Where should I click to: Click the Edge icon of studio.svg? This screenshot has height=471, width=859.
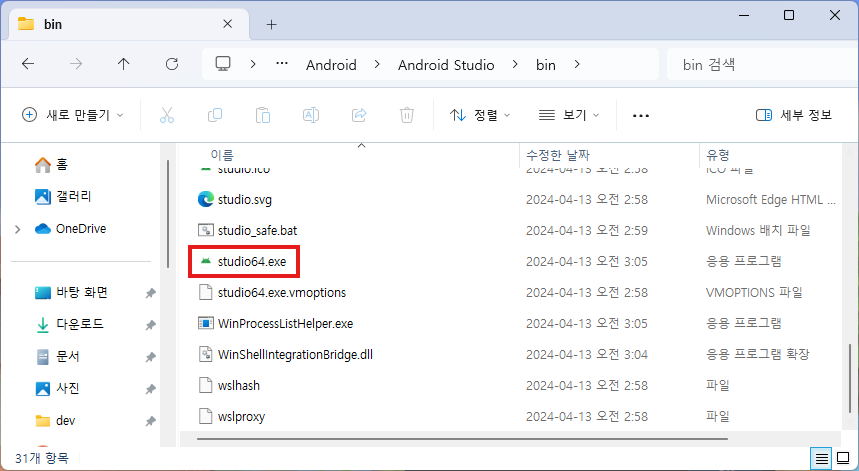(x=205, y=199)
